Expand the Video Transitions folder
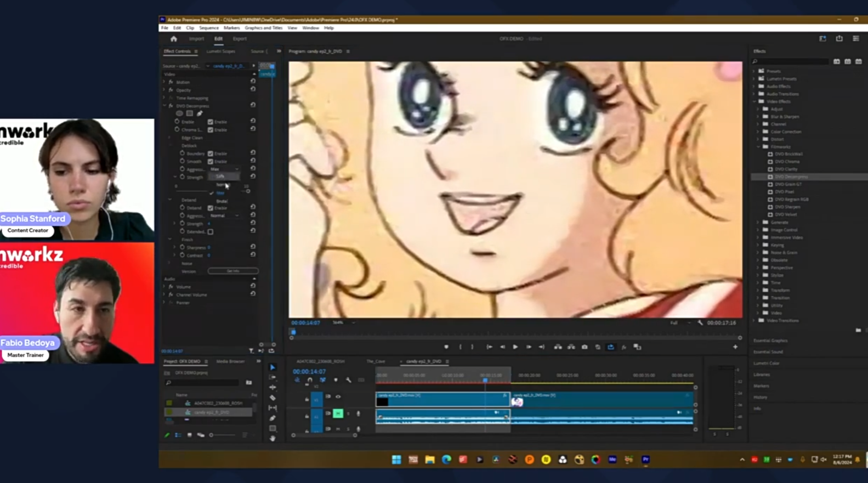Viewport: 868px width, 483px height. tap(754, 321)
